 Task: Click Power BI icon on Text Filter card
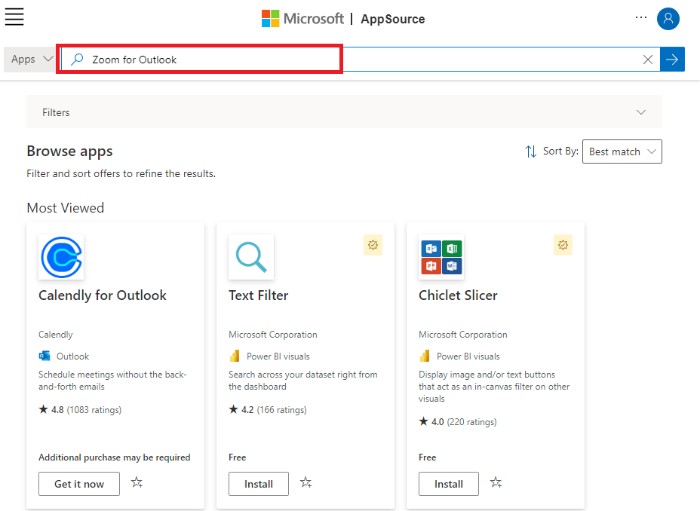(x=234, y=356)
